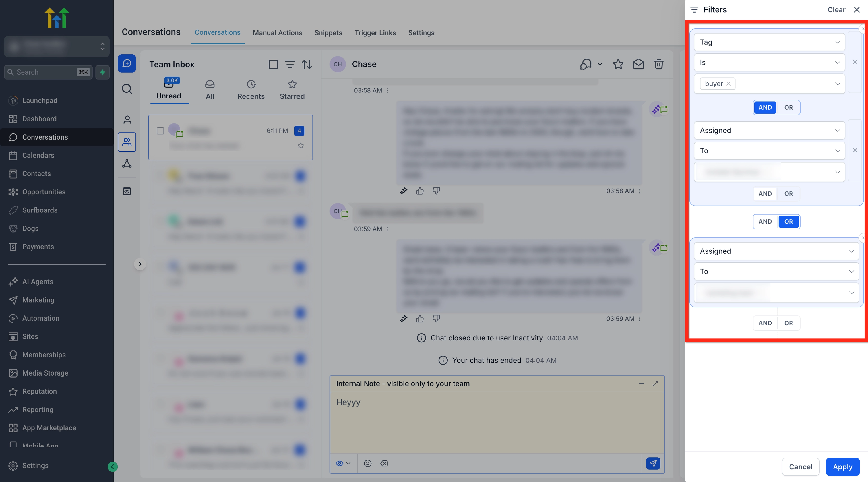Image resolution: width=868 pixels, height=482 pixels.
Task: Open the Trigger Links tab
Action: (x=375, y=33)
